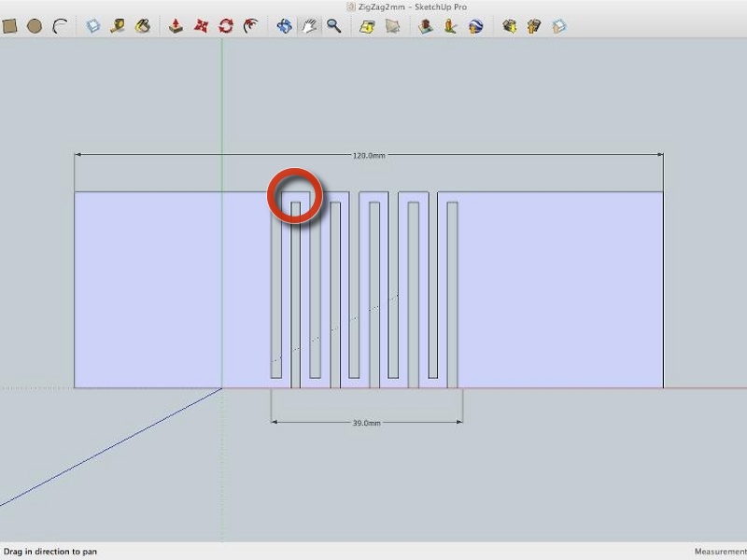Activate the Push/Pull tool
Viewport: 747px width, 560px height.
coord(176,26)
